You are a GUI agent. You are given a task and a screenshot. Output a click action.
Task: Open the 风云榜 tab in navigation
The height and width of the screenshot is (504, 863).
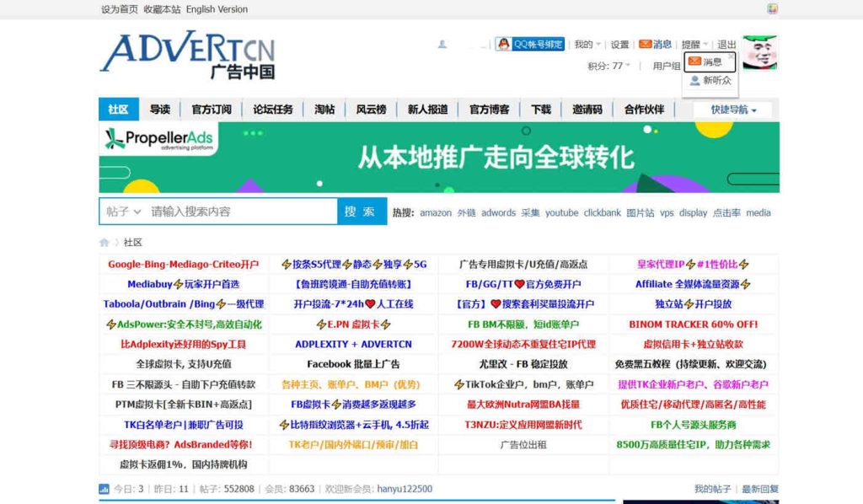(371, 109)
